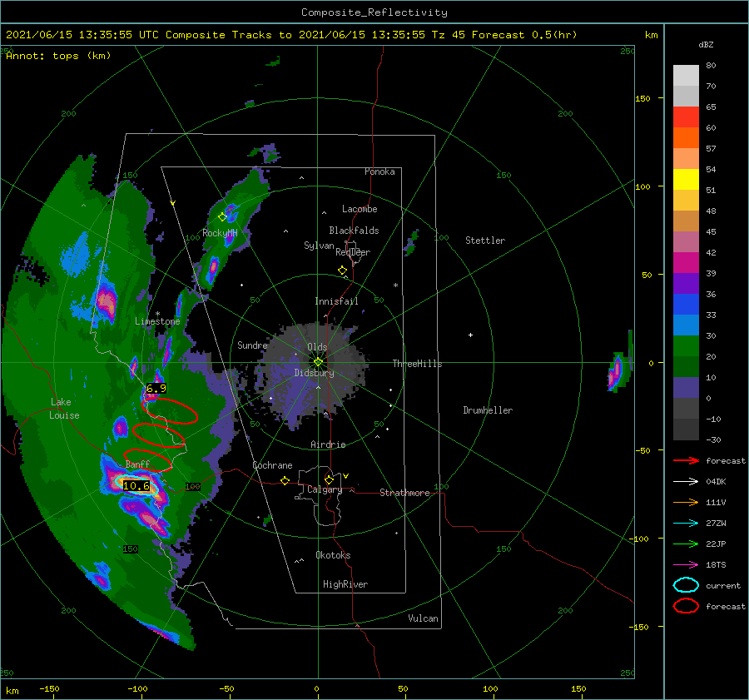Click the red forecast ellipse nearest 6.9
The height and width of the screenshot is (700, 749).
pyautogui.click(x=170, y=411)
